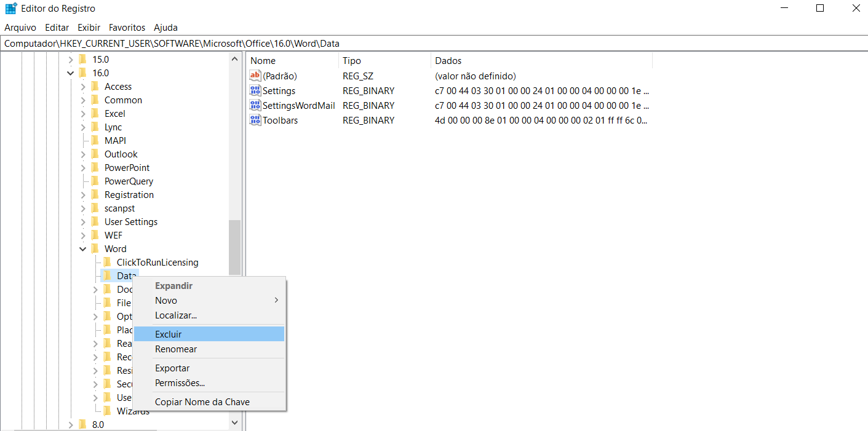Click the PowerPoint folder icon

coord(95,168)
